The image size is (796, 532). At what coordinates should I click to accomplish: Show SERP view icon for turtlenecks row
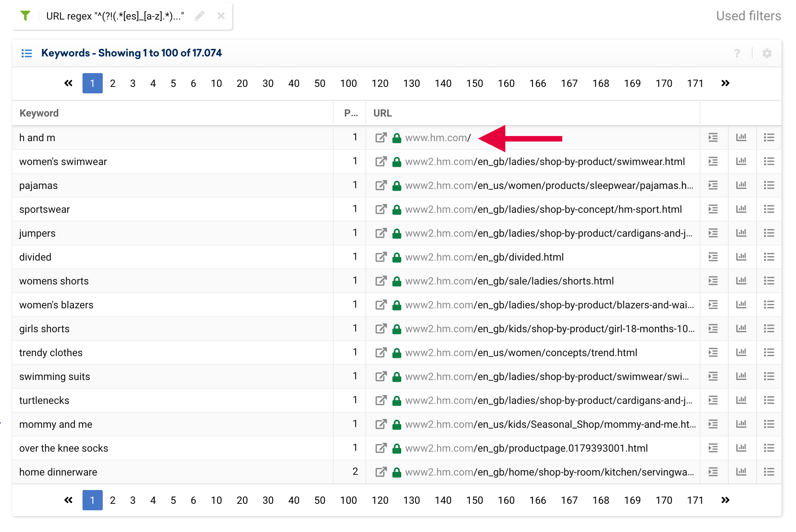(713, 400)
